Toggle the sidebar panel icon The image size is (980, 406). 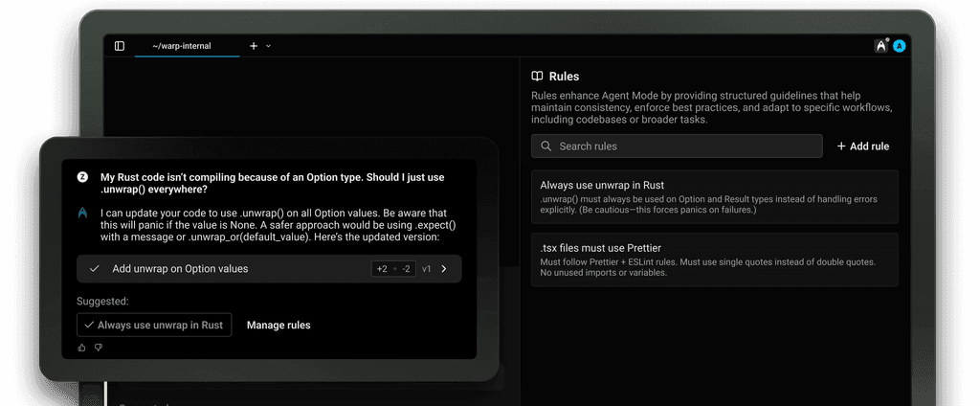tap(120, 46)
